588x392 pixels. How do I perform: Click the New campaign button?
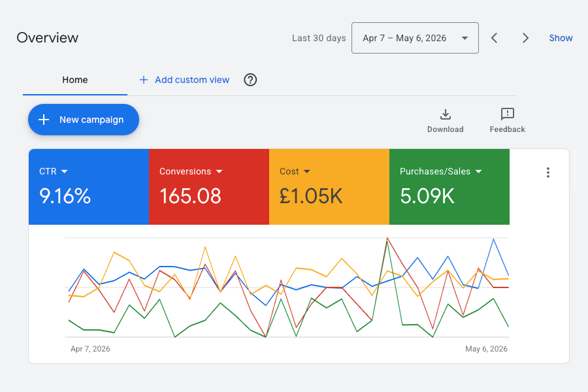click(84, 120)
